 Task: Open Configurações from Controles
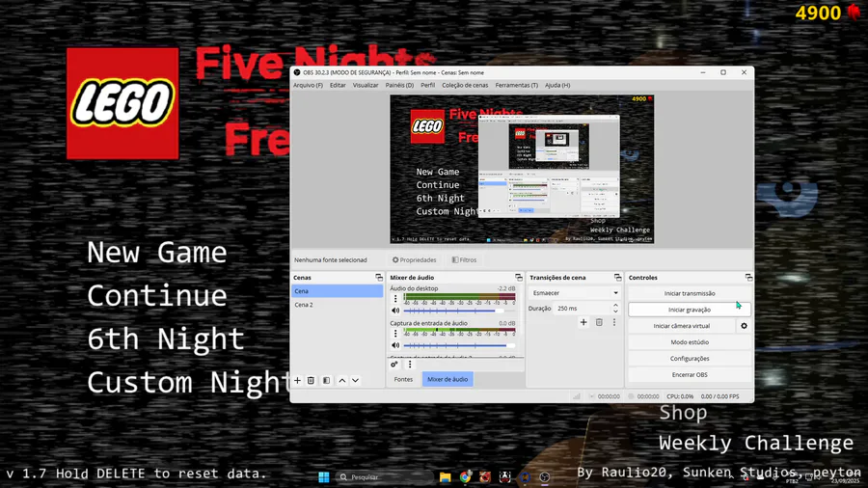coord(690,359)
